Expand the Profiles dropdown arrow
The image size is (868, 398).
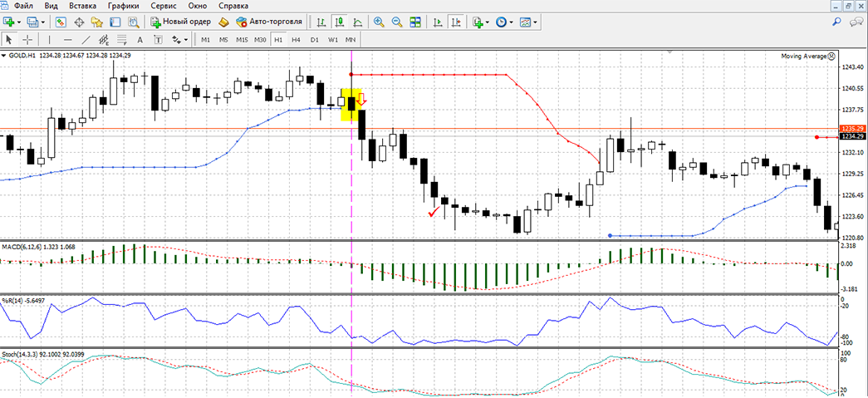[x=42, y=22]
